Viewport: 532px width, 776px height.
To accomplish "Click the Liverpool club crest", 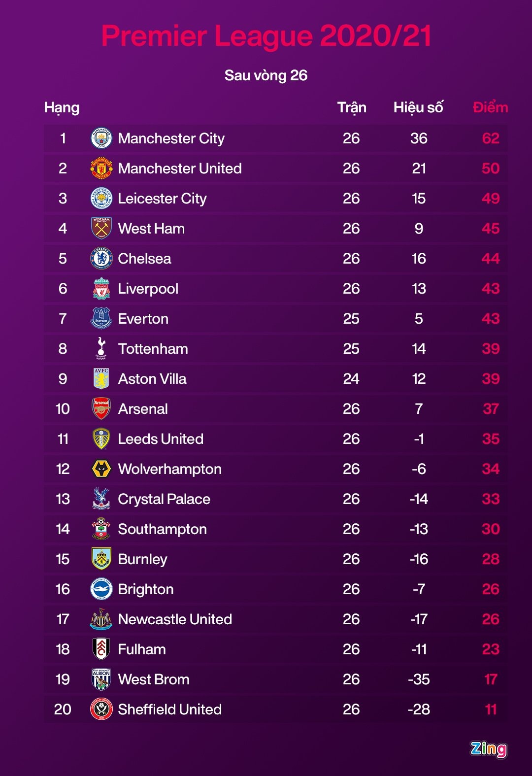I will click(101, 289).
